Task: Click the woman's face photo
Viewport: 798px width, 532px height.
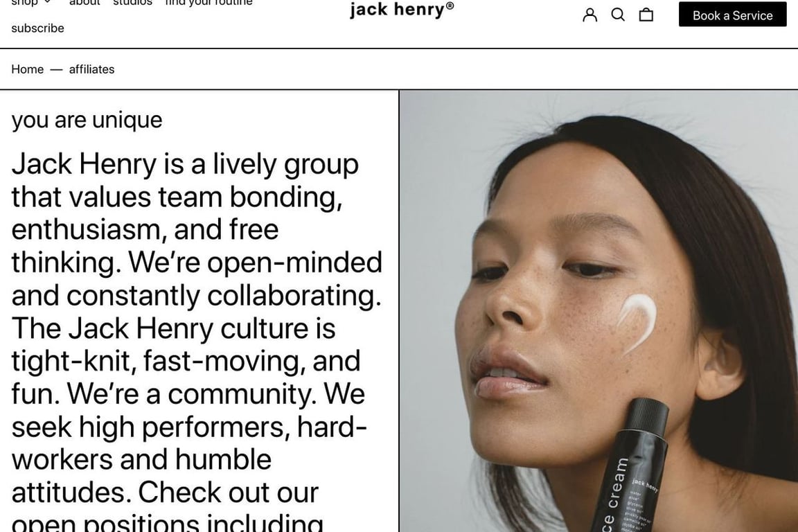Action: pyautogui.click(x=598, y=311)
